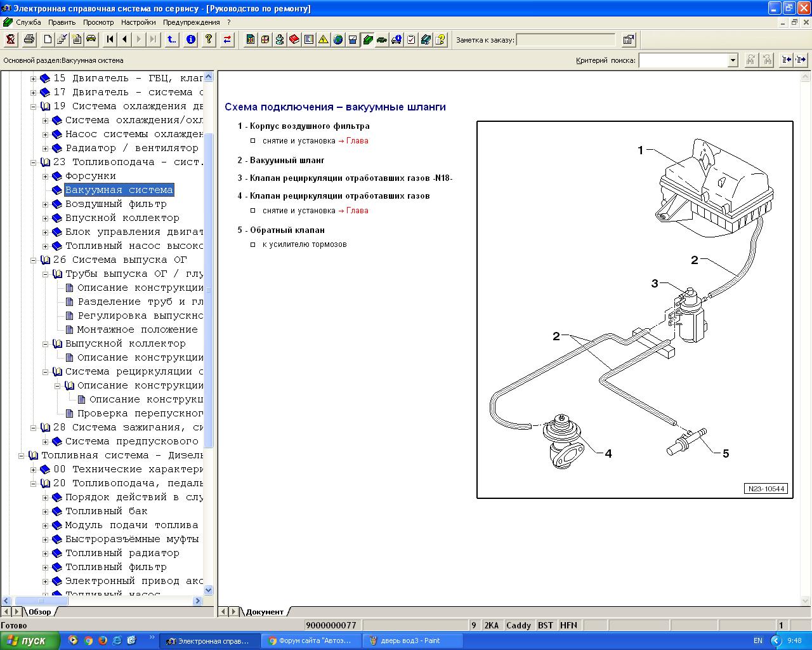Expand the "Форсунки" tree node
Viewport: 812px width, 650px height.
click(x=45, y=176)
